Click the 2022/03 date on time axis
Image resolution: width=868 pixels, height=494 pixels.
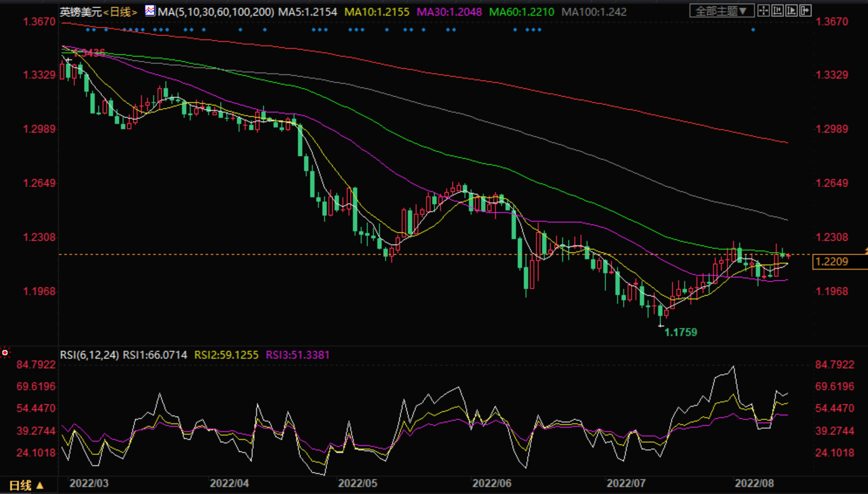pos(89,484)
